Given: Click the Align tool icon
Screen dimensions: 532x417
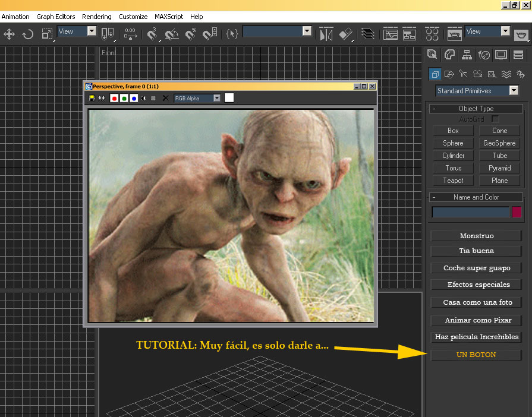Looking at the screenshot, I should tap(346, 34).
